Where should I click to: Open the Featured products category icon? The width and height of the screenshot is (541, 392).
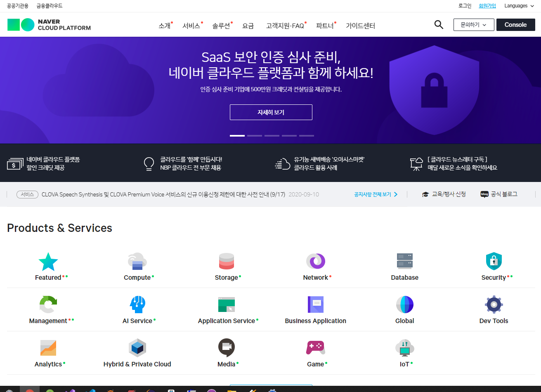point(48,262)
